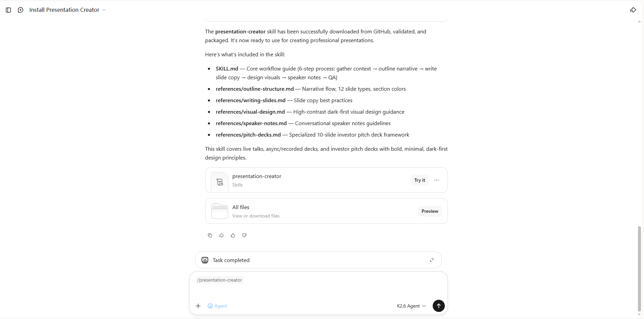Toggle the Agent mode chip

(217, 306)
